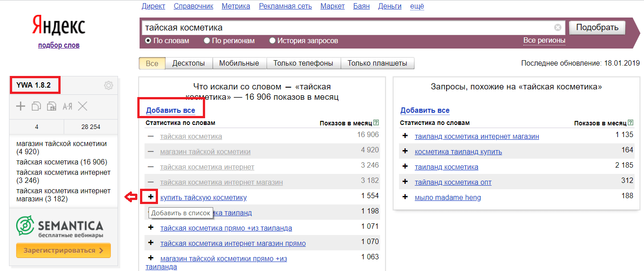
Task: Open the 'Все регионы' region selector
Action: pyautogui.click(x=544, y=40)
